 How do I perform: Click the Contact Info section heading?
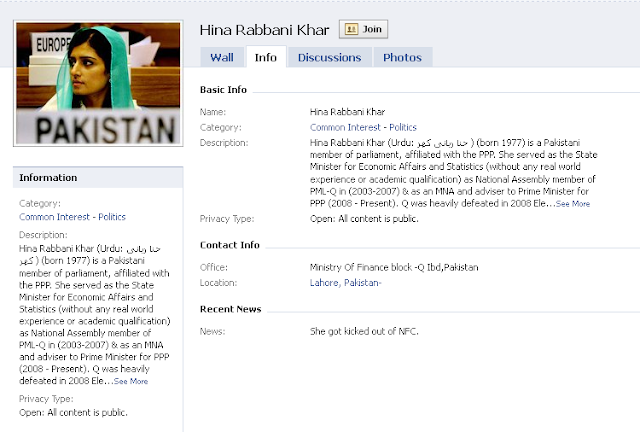229,245
